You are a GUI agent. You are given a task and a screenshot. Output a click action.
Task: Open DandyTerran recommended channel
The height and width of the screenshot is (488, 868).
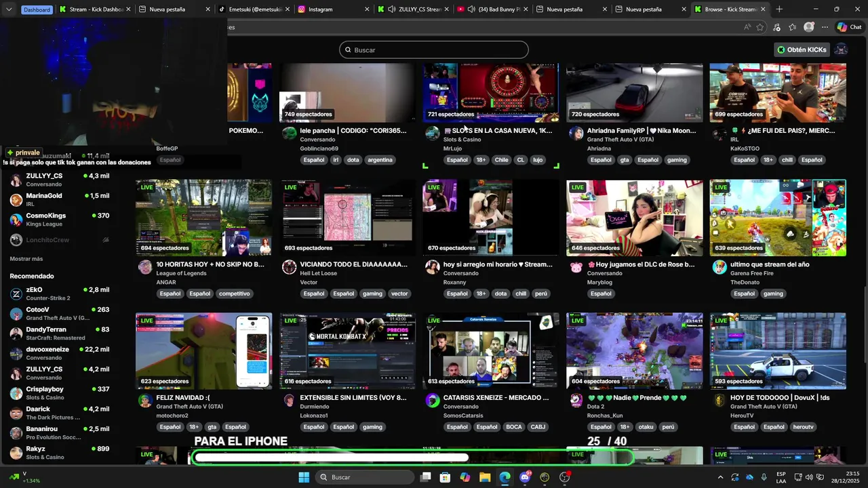pyautogui.click(x=60, y=333)
